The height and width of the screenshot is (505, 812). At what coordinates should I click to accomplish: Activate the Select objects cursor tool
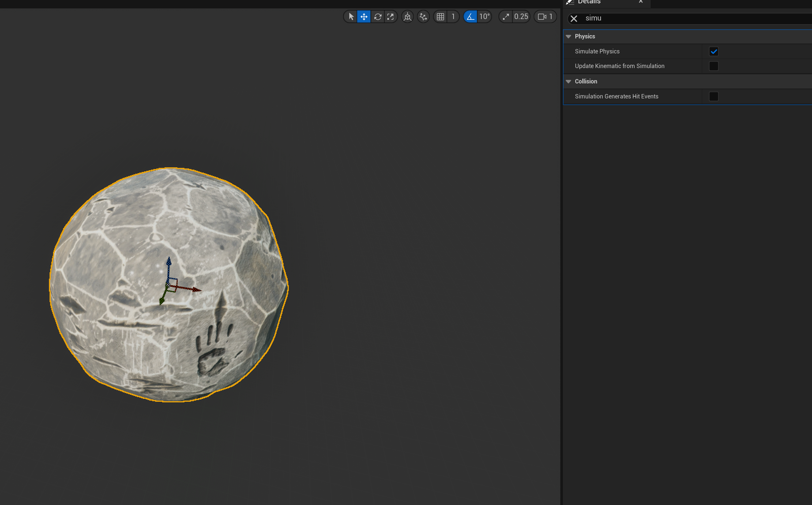pos(351,17)
